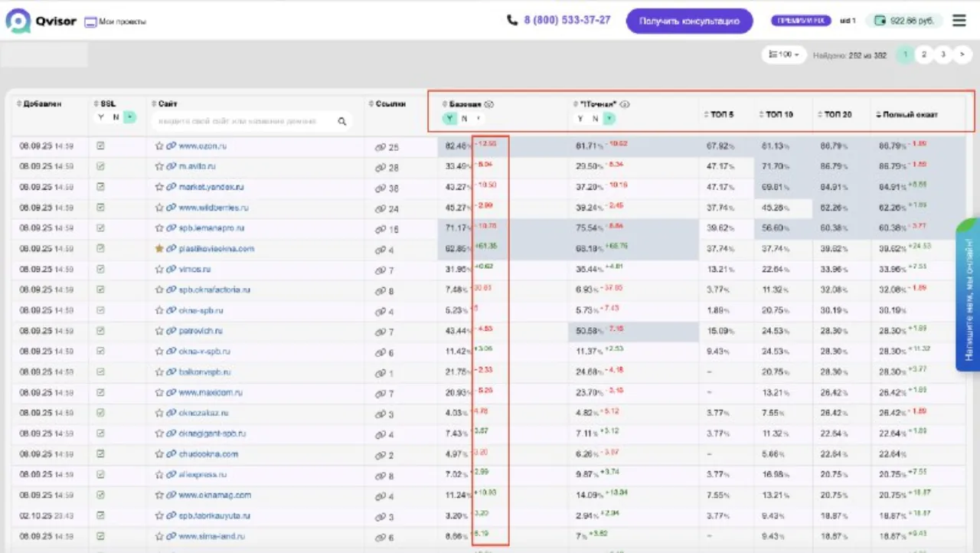Viewport: 980px width, 553px height.
Task: Click the link icon next to m.avito.ru
Action: pyautogui.click(x=171, y=166)
